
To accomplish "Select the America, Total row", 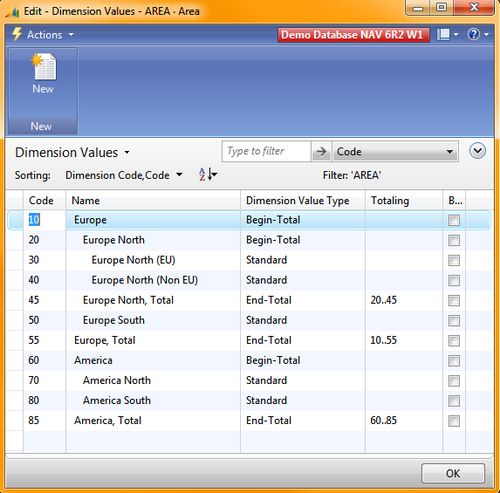I will pyautogui.click(x=249, y=421).
